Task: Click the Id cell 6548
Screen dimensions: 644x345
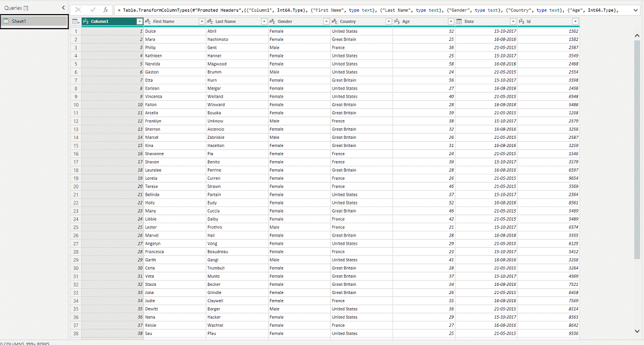Action: 549,97
